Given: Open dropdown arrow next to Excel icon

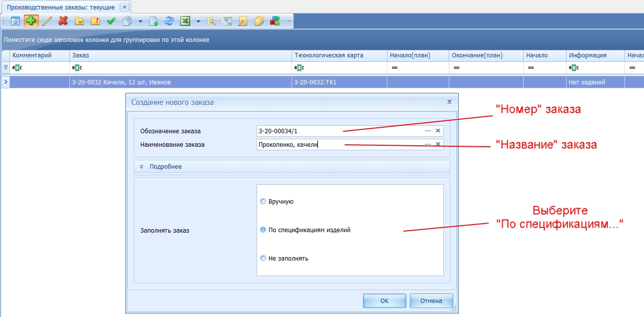Looking at the screenshot, I should click(x=198, y=21).
